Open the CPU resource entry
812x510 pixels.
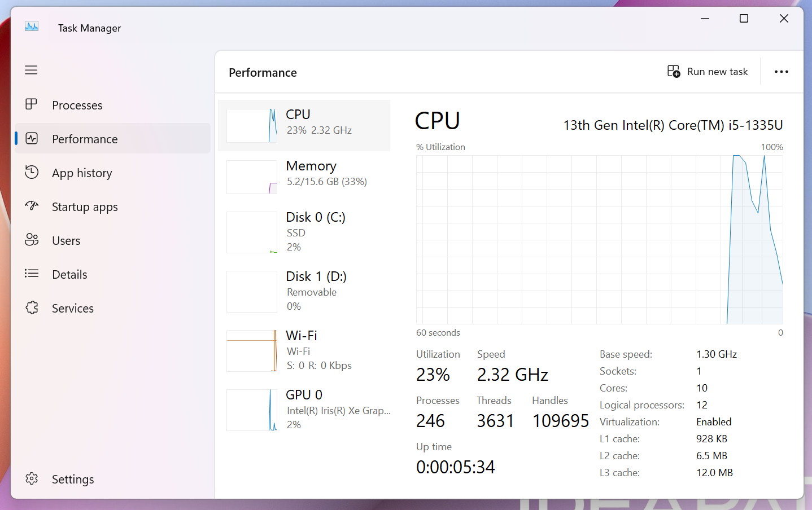pos(304,125)
